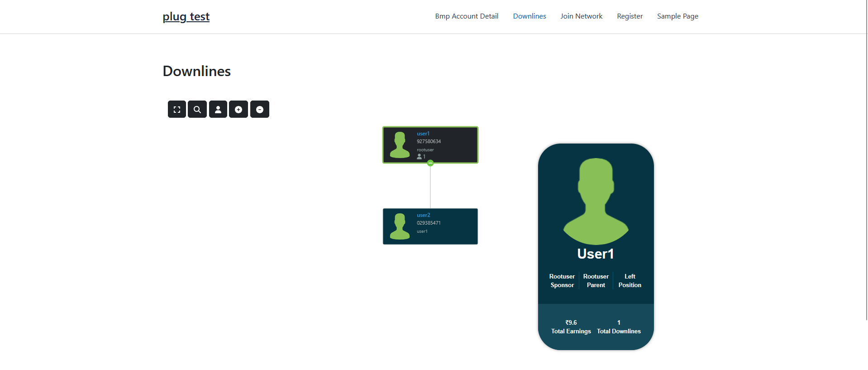
Task: Click the Left Position text
Action: point(630,281)
